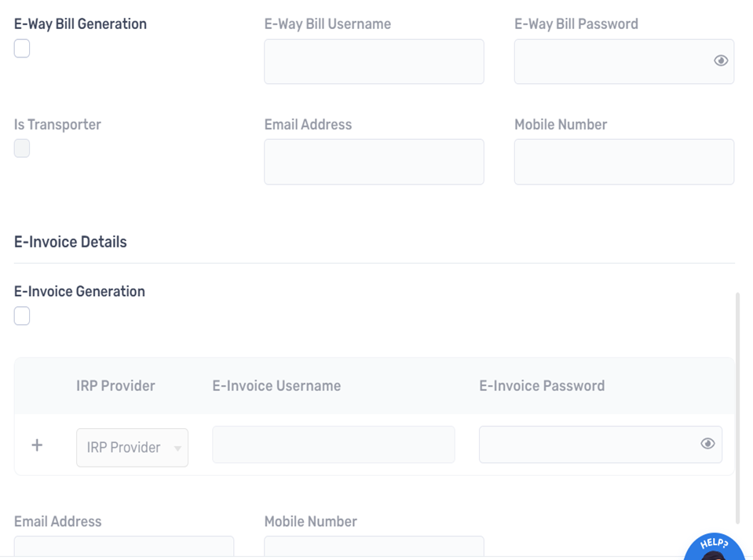Tick the Is Transporter checkbox
753x560 pixels.
(22, 148)
